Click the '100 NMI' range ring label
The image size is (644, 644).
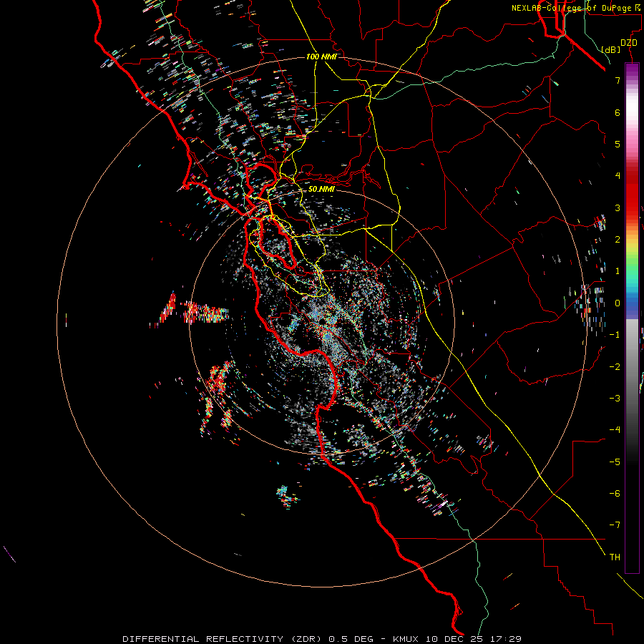[x=321, y=57]
